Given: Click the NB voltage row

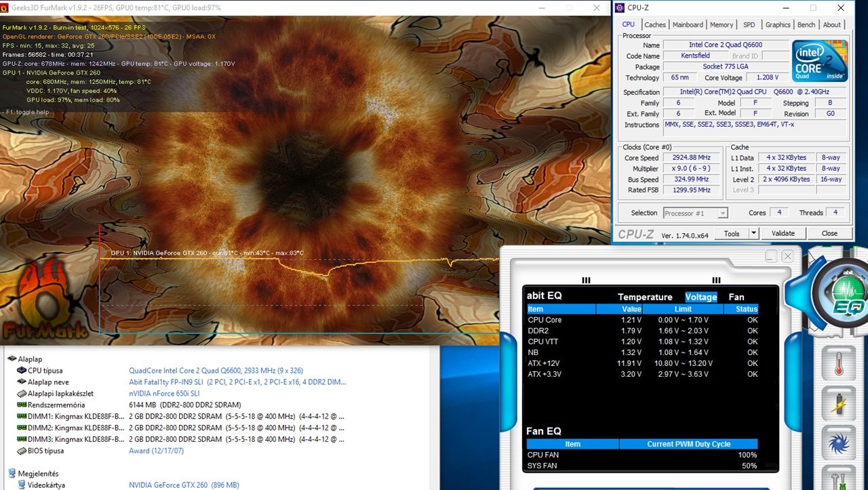Looking at the screenshot, I should tap(642, 352).
